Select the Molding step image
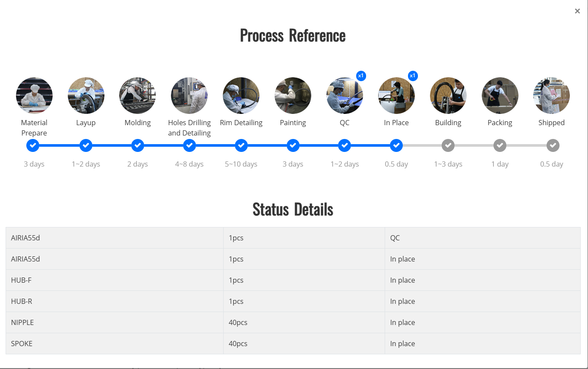The height and width of the screenshot is (369, 588). (138, 96)
